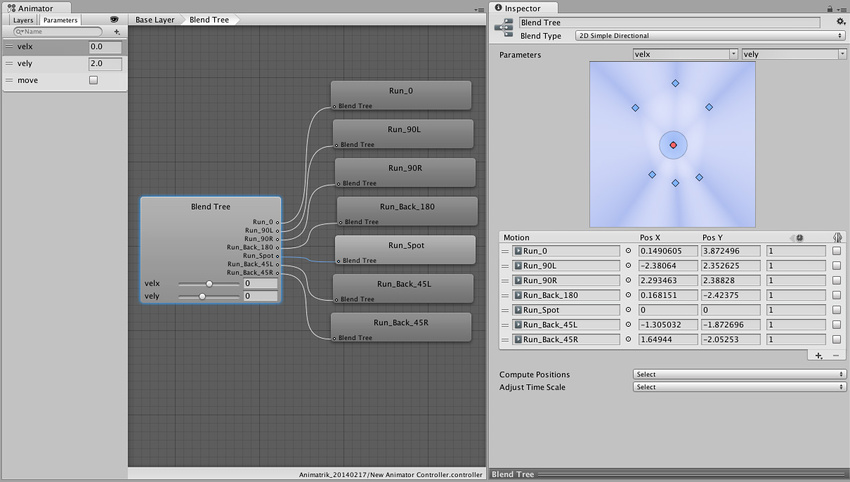The width and height of the screenshot is (850, 482).
Task: Click the mirror column header icon
Action: (836, 237)
